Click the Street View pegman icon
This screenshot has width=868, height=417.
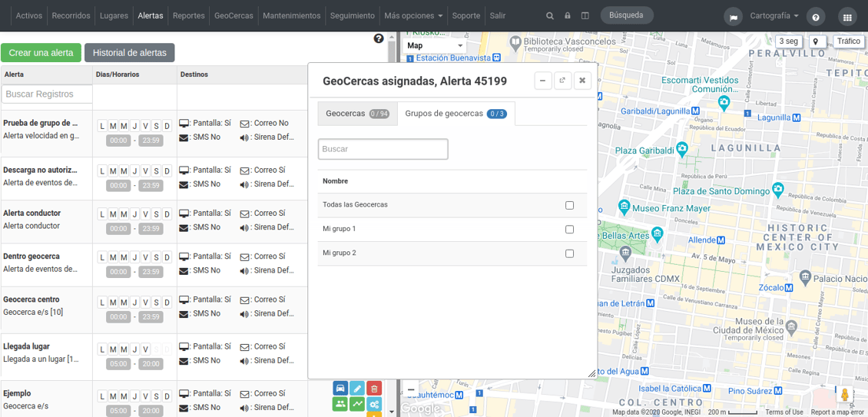click(x=844, y=395)
